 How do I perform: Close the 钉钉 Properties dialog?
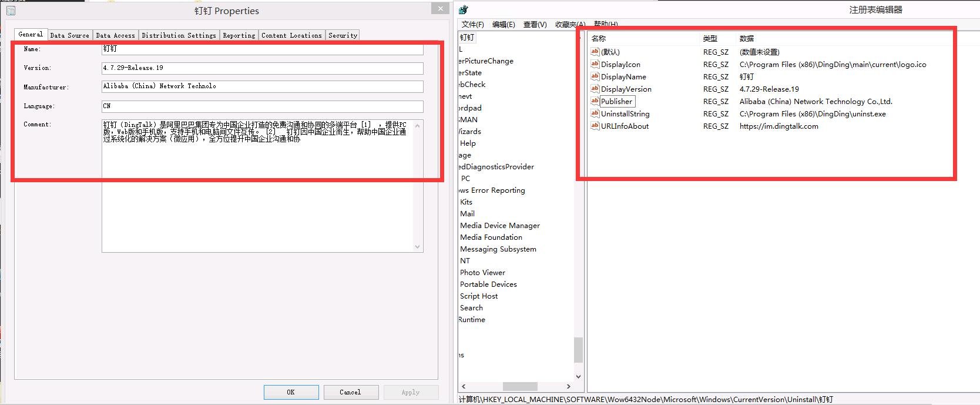(441, 8)
